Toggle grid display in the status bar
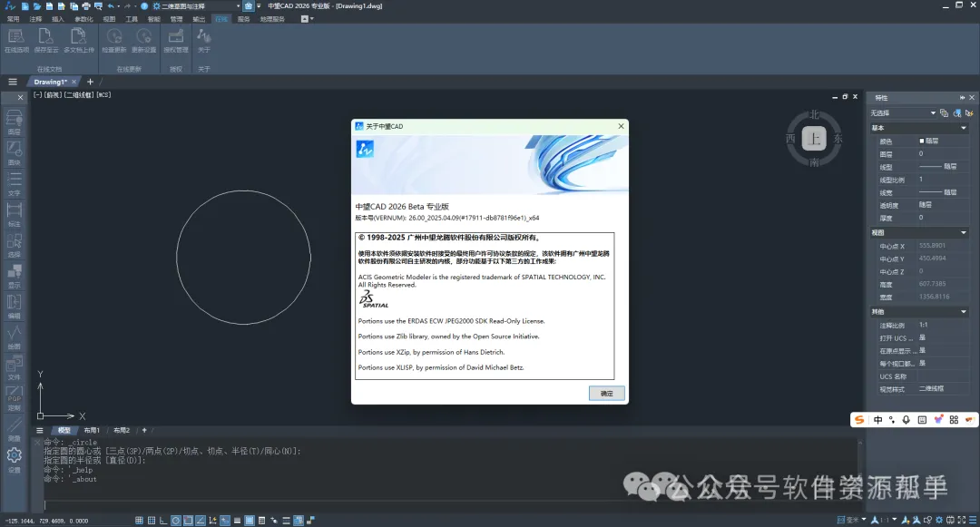This screenshot has height=527, width=980. point(152,520)
